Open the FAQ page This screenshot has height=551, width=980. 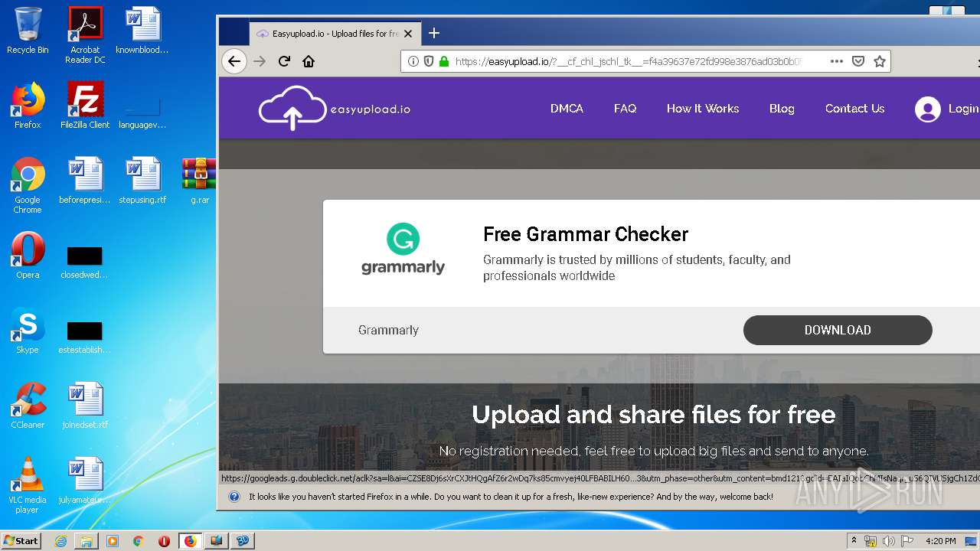pyautogui.click(x=625, y=109)
